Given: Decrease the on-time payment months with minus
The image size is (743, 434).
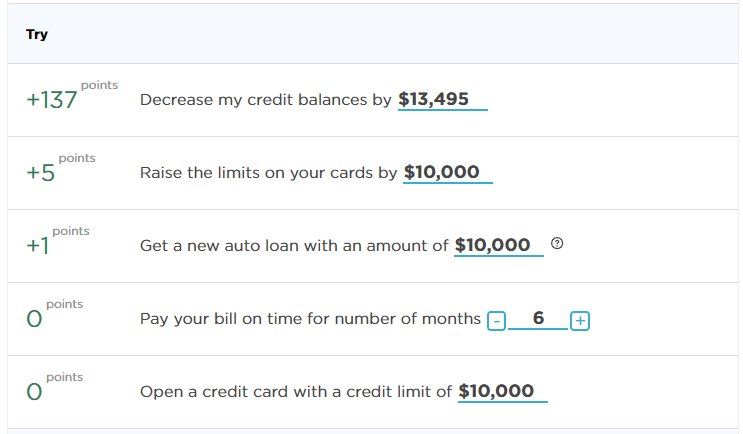Looking at the screenshot, I should (497, 321).
